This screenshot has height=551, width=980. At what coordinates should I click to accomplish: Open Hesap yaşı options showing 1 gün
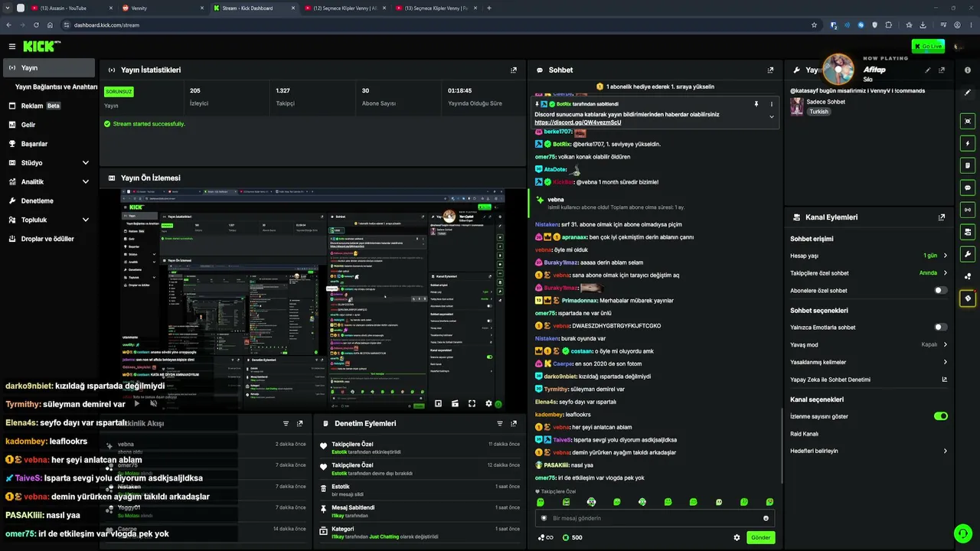pyautogui.click(x=868, y=256)
